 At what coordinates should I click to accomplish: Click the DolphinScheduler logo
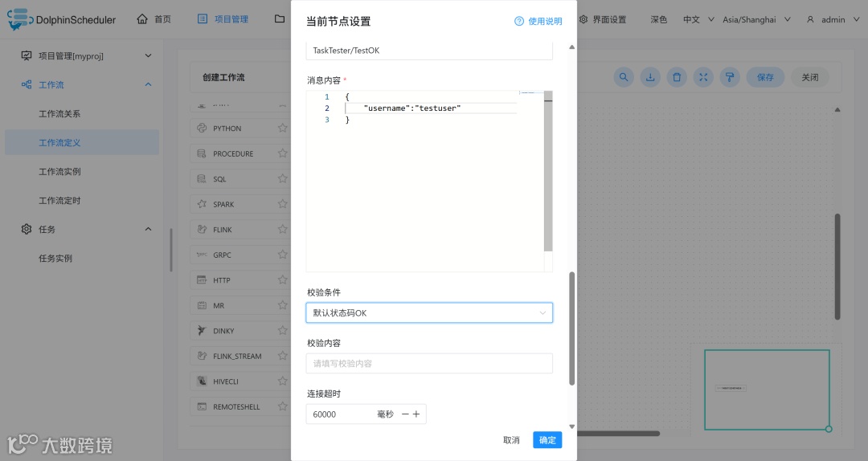pyautogui.click(x=61, y=19)
